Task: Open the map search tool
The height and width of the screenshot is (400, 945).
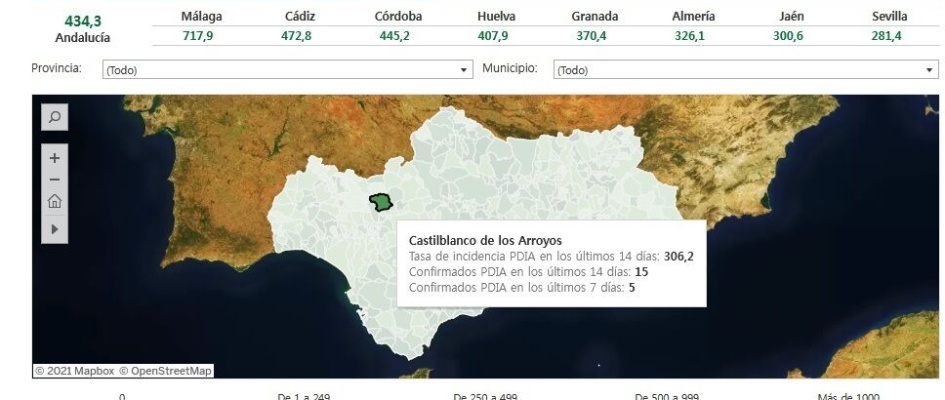Action: 54,117
